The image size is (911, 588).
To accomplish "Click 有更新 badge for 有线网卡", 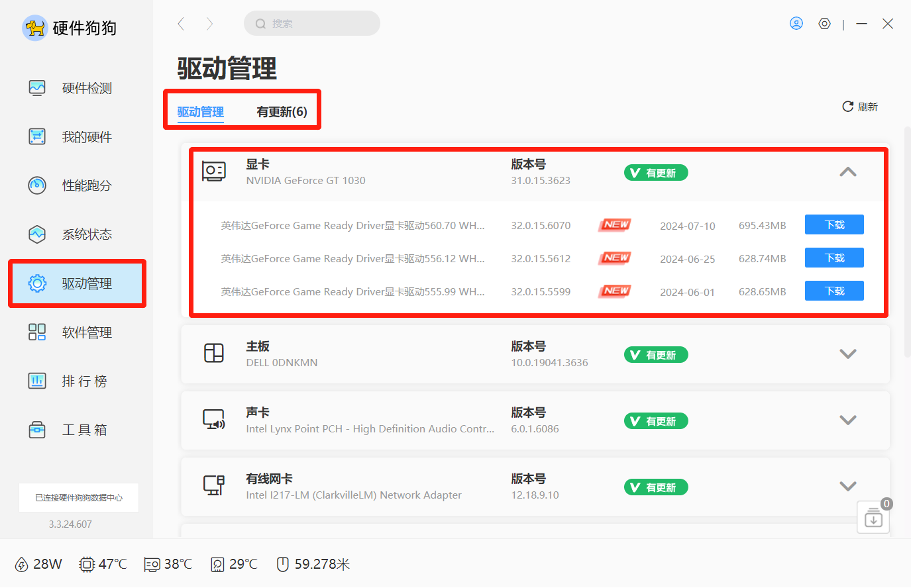I will (x=656, y=487).
